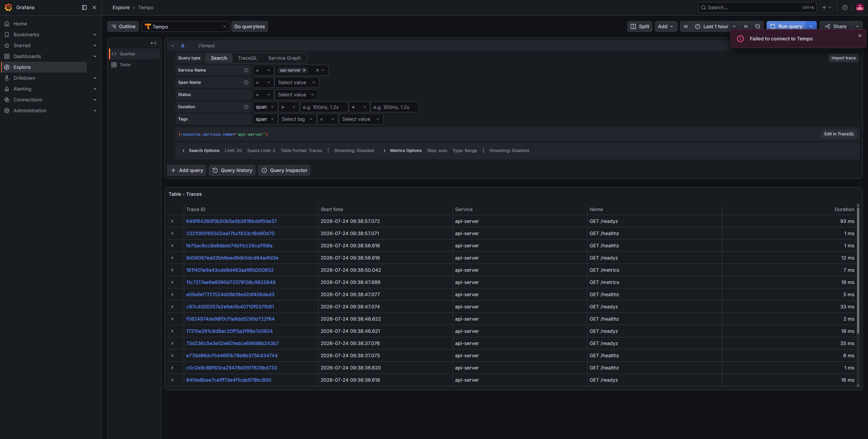Clear all Service Name values

click(317, 70)
